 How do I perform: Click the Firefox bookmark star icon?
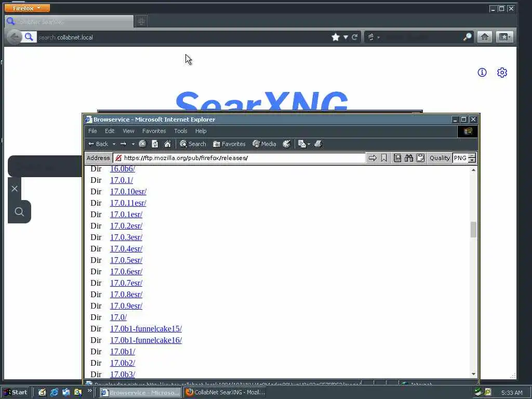[336, 37]
